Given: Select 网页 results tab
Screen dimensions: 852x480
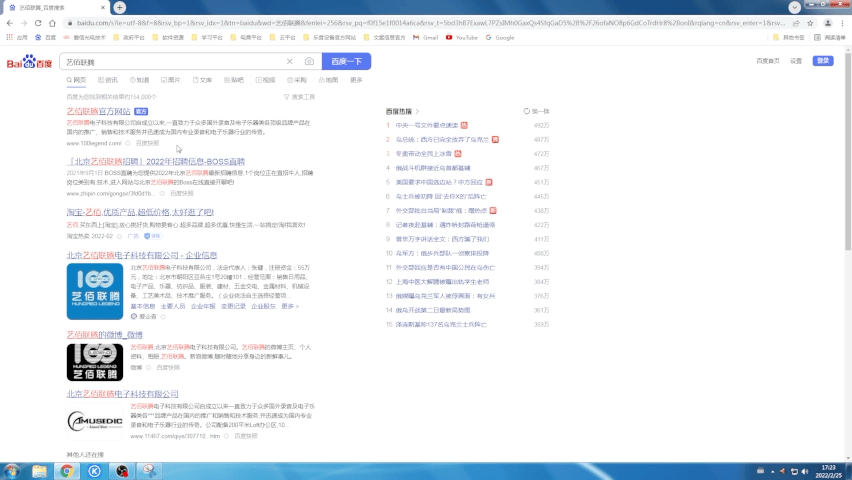Looking at the screenshot, I should [x=77, y=80].
